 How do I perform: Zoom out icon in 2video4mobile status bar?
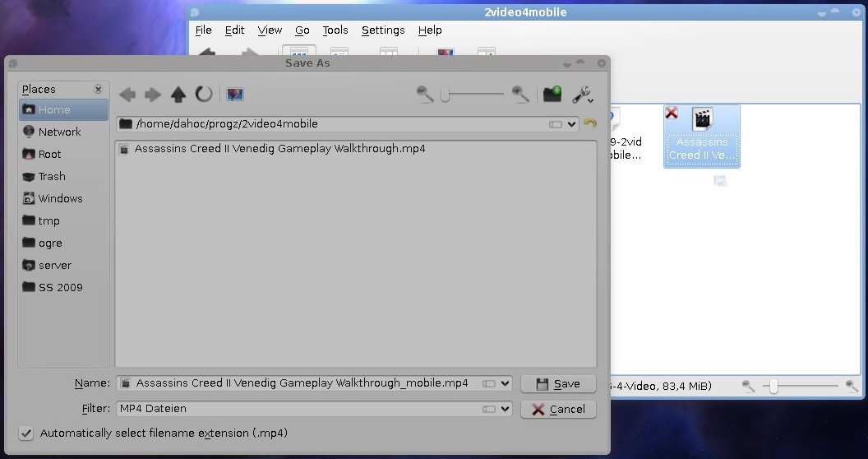[x=748, y=386]
